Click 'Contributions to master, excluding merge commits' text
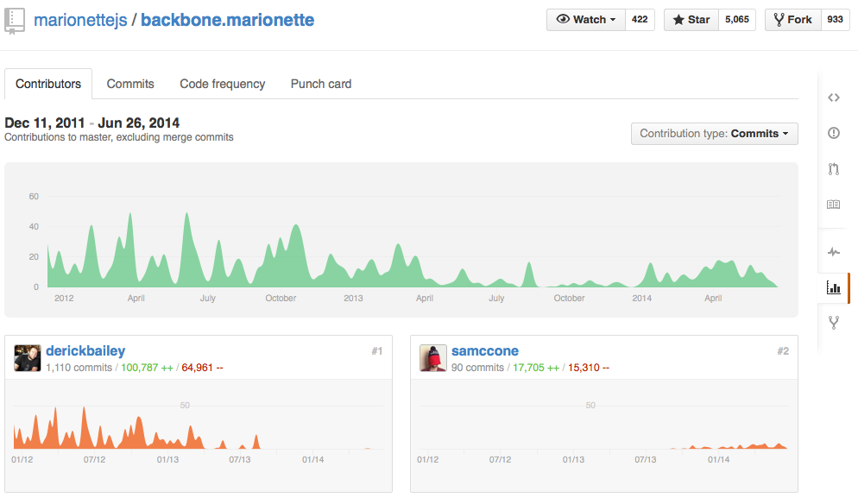Image resolution: width=858 pixels, height=504 pixels. click(119, 137)
